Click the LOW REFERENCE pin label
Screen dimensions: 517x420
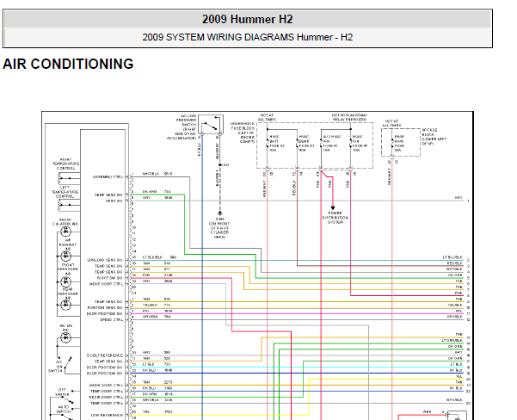coord(107,415)
